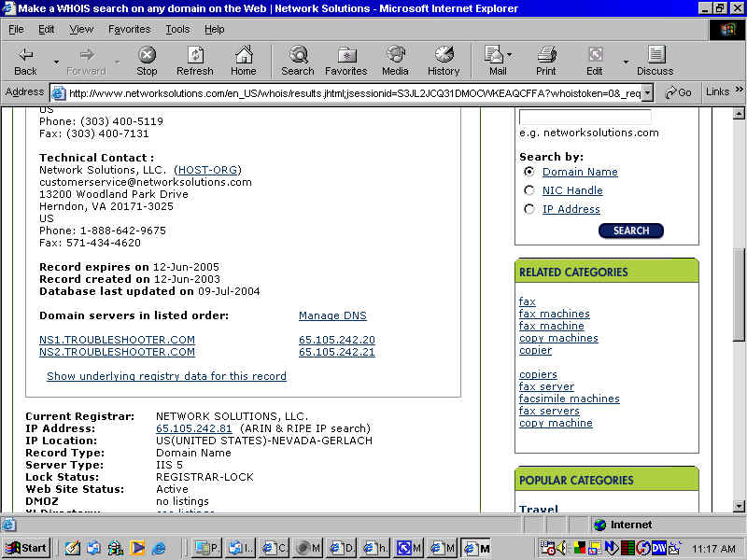This screenshot has height=560, width=747.
Task: Click the NS1.TROUBLESHOOTER.COM link
Action: [x=117, y=340]
